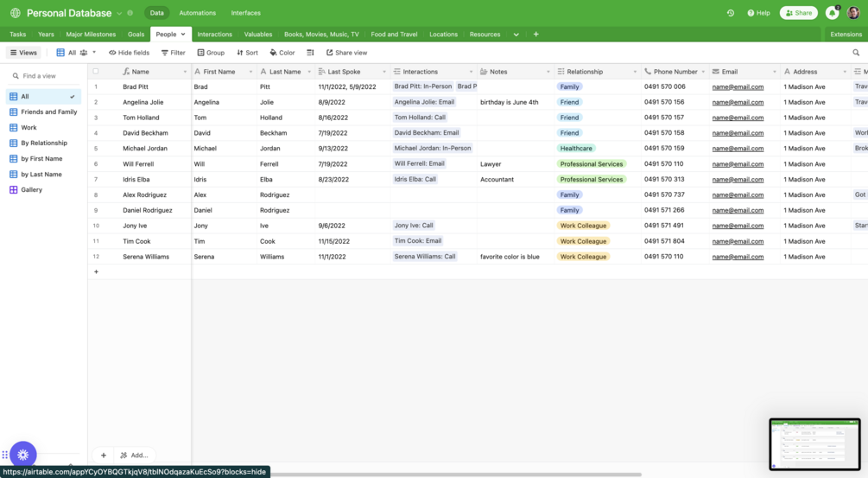Click the collaborators icon beside All
Screen dimensions: 868x478
tap(84, 53)
